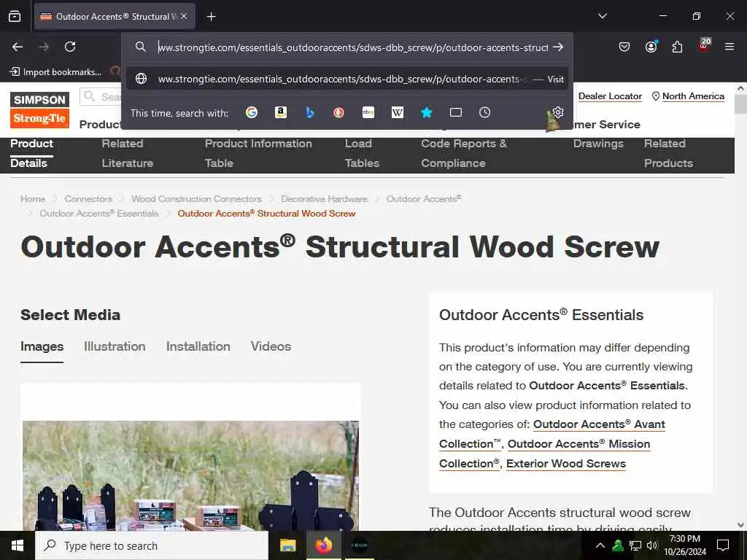Go to Code Reports & Compliance section

point(464,153)
